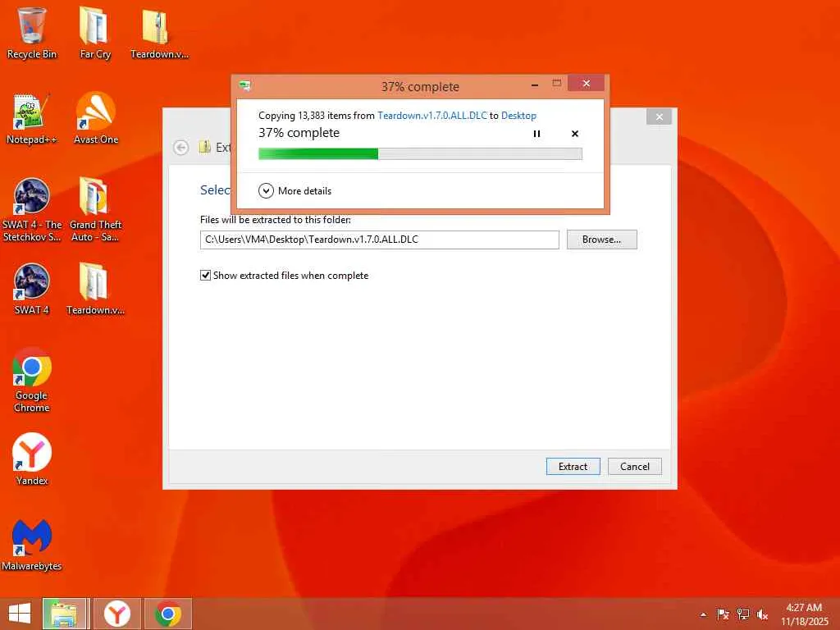840x630 pixels.
Task: Switch to Yandex in the taskbar
Action: (x=116, y=614)
